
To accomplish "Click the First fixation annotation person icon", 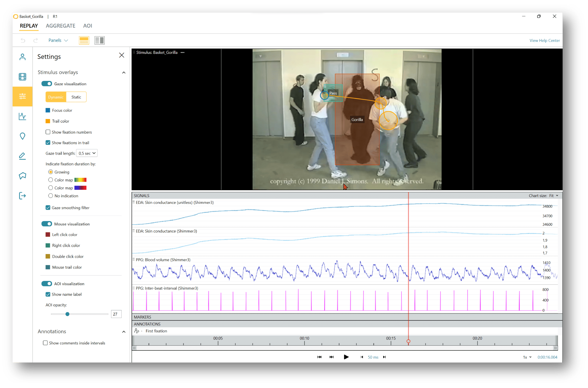I will (136, 331).
